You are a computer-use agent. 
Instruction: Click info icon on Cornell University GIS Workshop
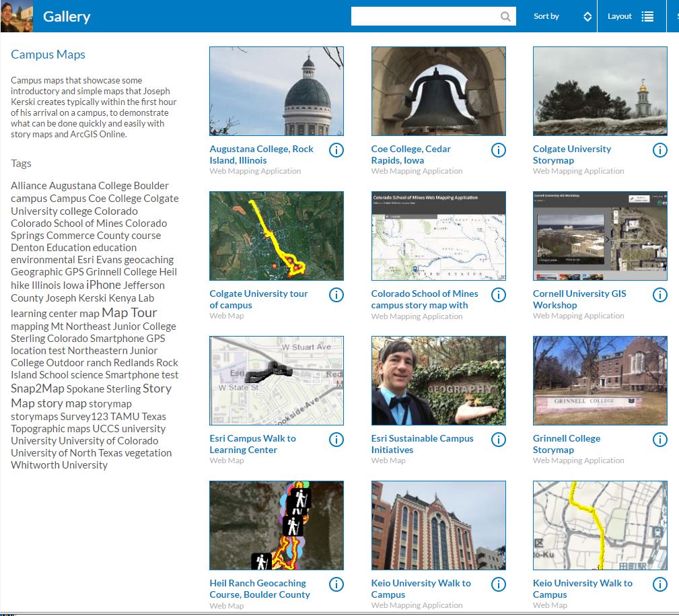[660, 295]
